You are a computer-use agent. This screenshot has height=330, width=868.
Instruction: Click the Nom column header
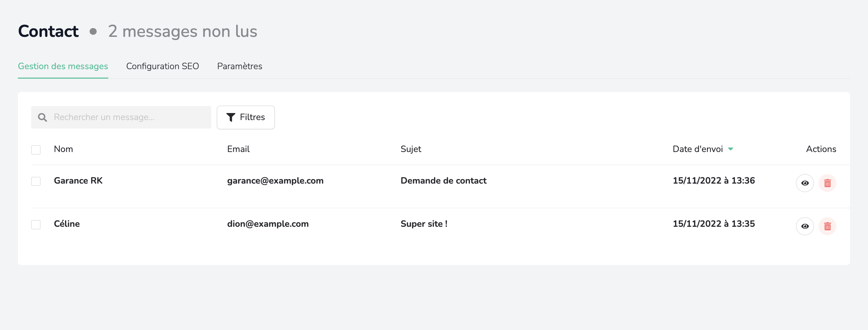[x=63, y=149]
